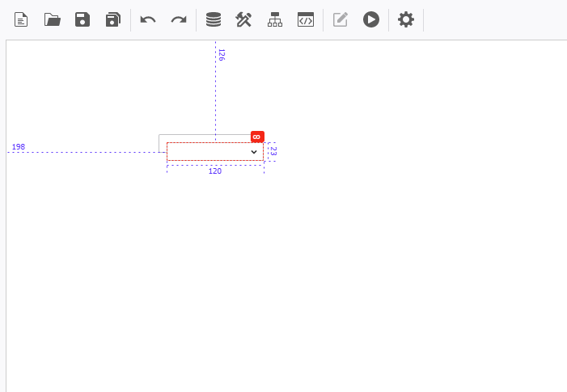This screenshot has height=392, width=567.
Task: Open a file with the folder icon
Action: [53, 19]
